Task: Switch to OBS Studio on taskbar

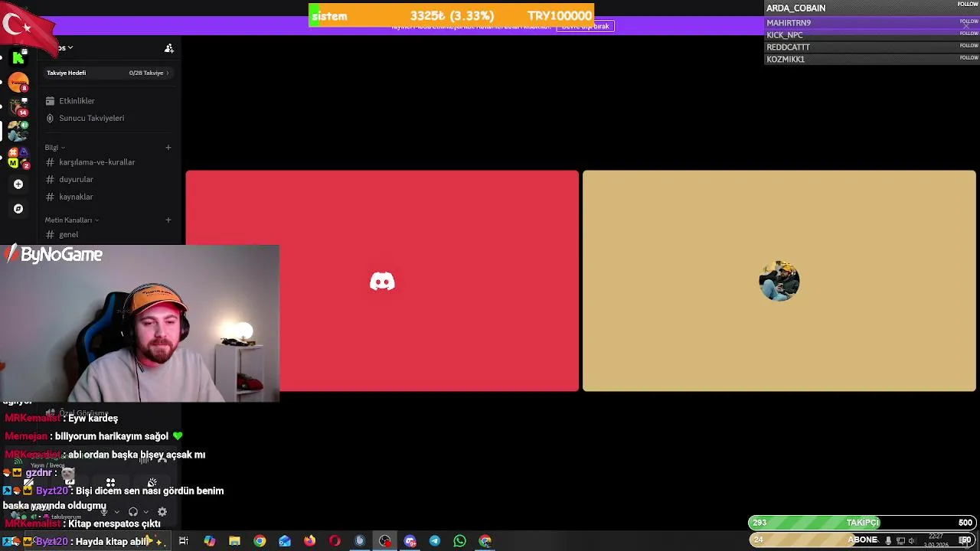Action: pos(384,541)
